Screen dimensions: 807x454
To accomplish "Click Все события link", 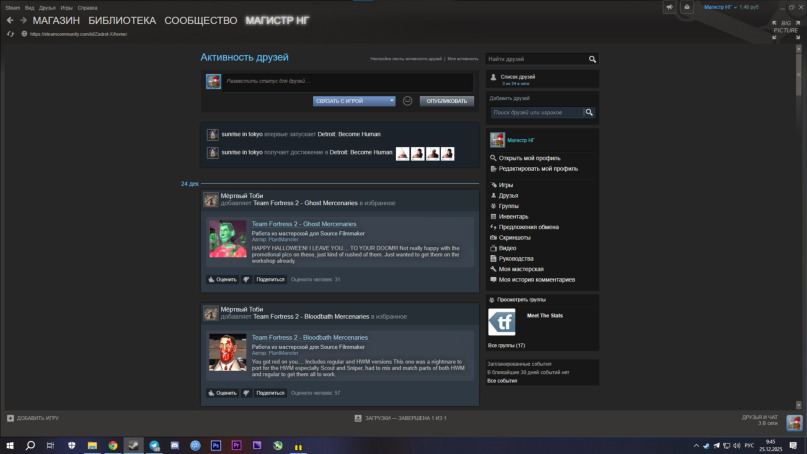I will (502, 381).
